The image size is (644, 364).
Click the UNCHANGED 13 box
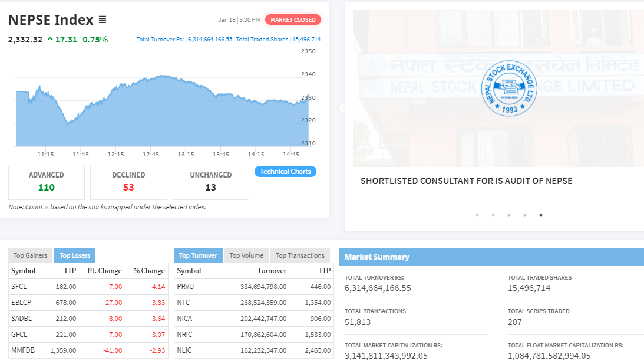point(211,183)
